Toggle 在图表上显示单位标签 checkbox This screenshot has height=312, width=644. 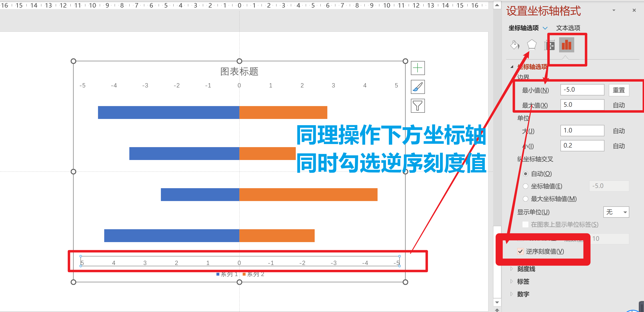pos(526,224)
